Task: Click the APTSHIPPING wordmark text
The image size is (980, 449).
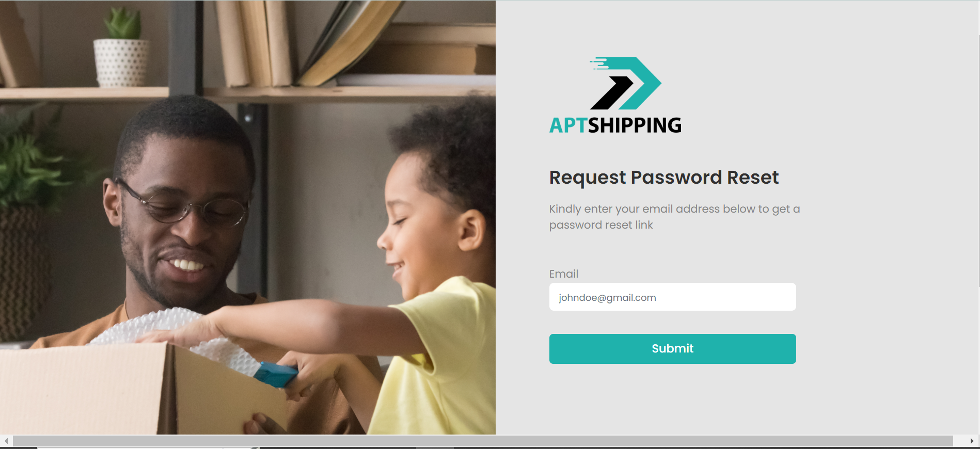Action: pos(615,125)
